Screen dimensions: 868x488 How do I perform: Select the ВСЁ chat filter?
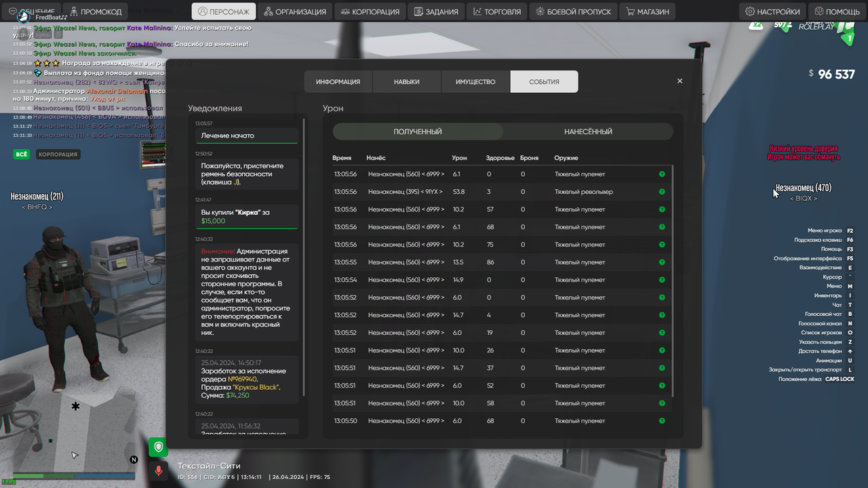pyautogui.click(x=22, y=154)
